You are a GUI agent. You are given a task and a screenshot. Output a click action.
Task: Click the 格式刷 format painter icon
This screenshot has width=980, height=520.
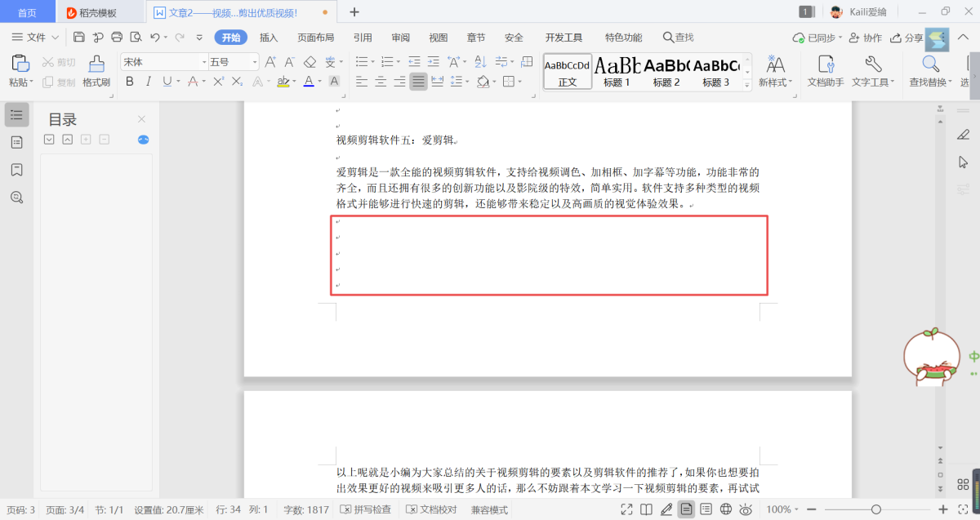pyautogui.click(x=96, y=71)
